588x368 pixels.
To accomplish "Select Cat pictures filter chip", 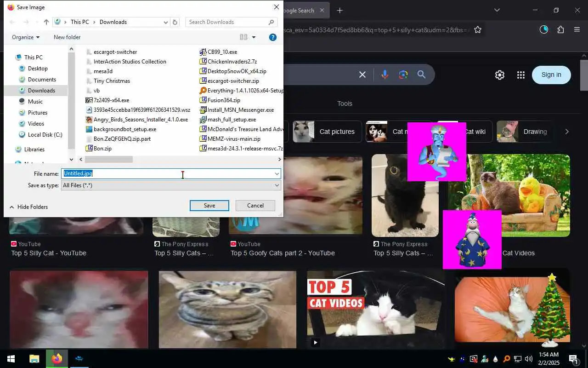I will click(326, 132).
